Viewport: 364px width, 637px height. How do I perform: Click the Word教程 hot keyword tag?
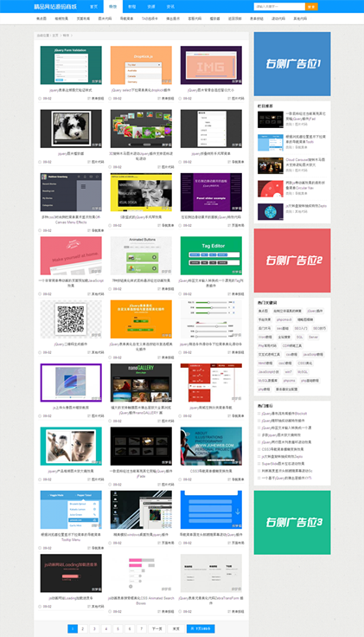[265, 338]
